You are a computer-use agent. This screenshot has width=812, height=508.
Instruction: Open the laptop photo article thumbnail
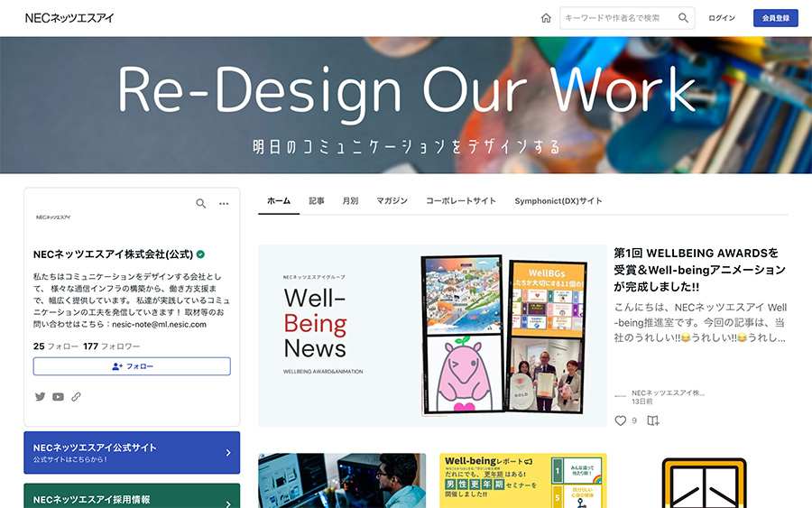[x=342, y=481]
